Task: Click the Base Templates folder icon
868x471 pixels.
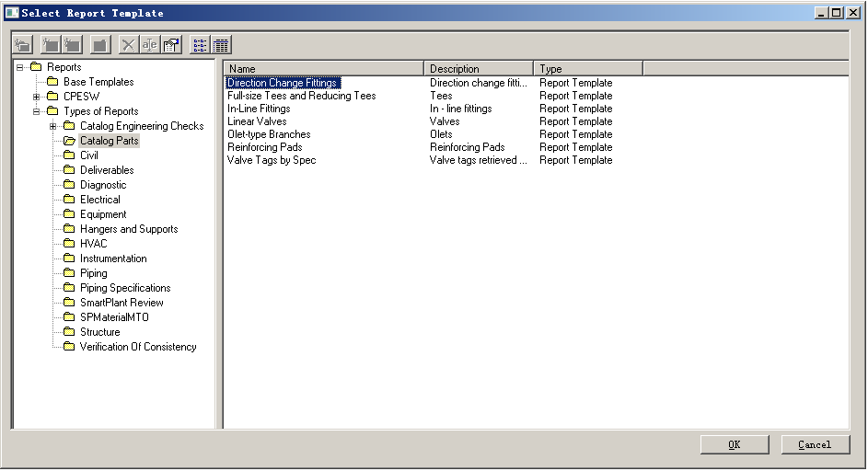Action: pyautogui.click(x=52, y=81)
